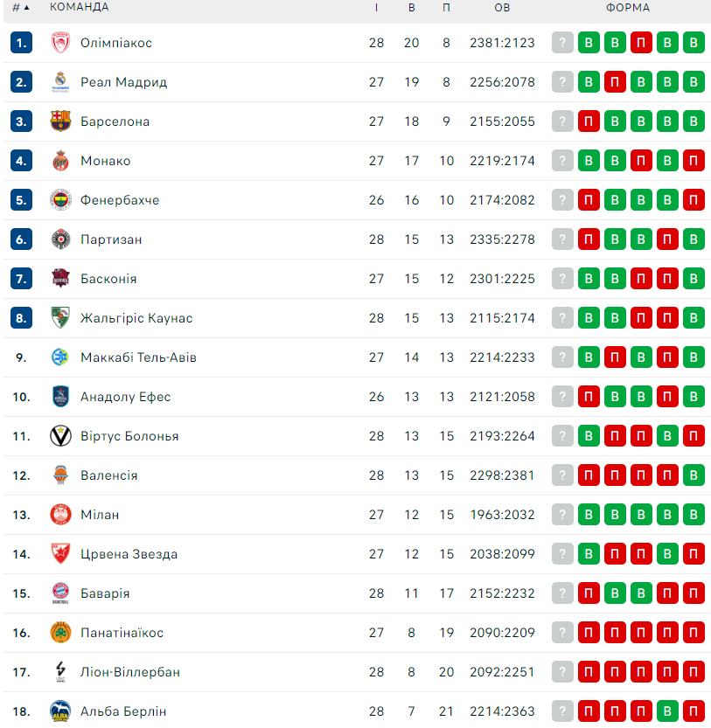Open the Маккабі Тель-Авів team link

(138, 357)
